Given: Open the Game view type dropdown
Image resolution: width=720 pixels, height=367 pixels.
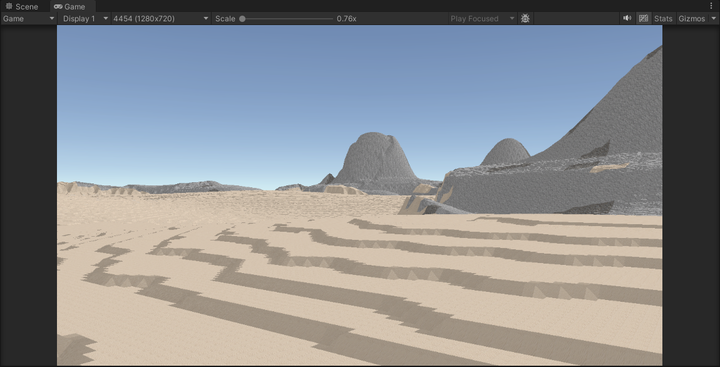Looking at the screenshot, I should (x=28, y=18).
